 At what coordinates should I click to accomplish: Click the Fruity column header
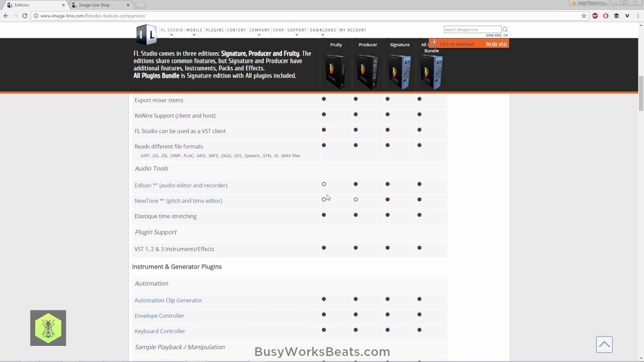336,45
